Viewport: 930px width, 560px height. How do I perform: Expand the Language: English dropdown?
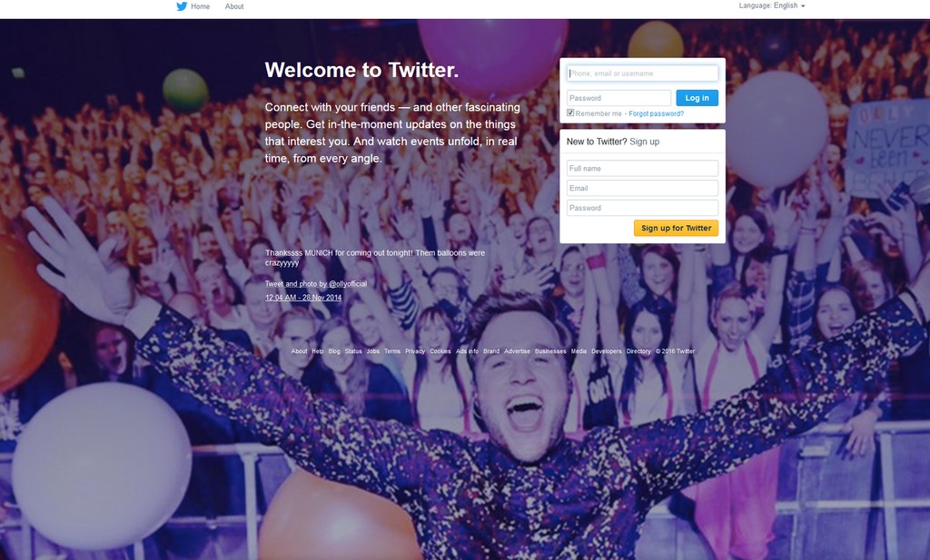pos(772,5)
